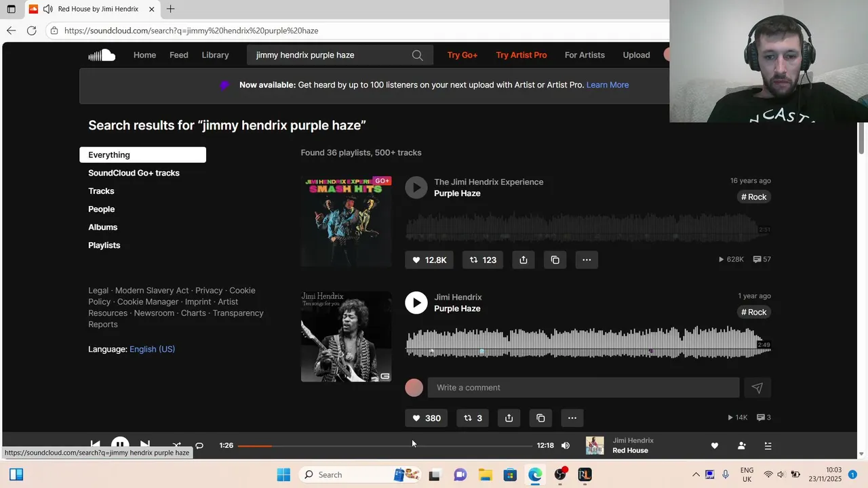Open the Cookie Manager footer link
The width and height of the screenshot is (868, 488).
(148, 302)
